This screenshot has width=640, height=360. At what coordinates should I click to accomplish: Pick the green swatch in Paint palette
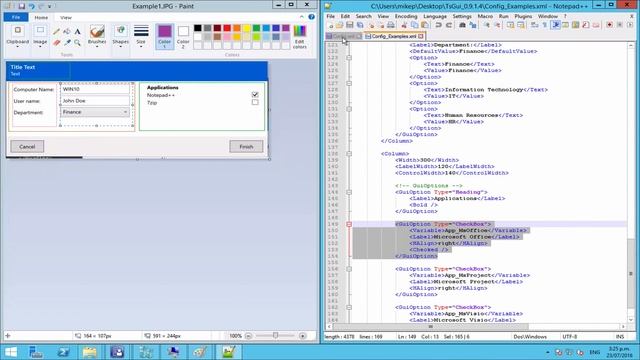(x=256, y=28)
